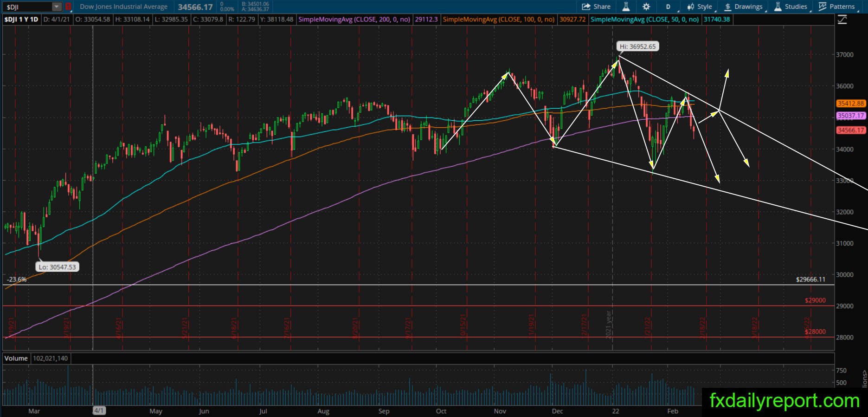Click the close value C: 33079.8

[208, 20]
